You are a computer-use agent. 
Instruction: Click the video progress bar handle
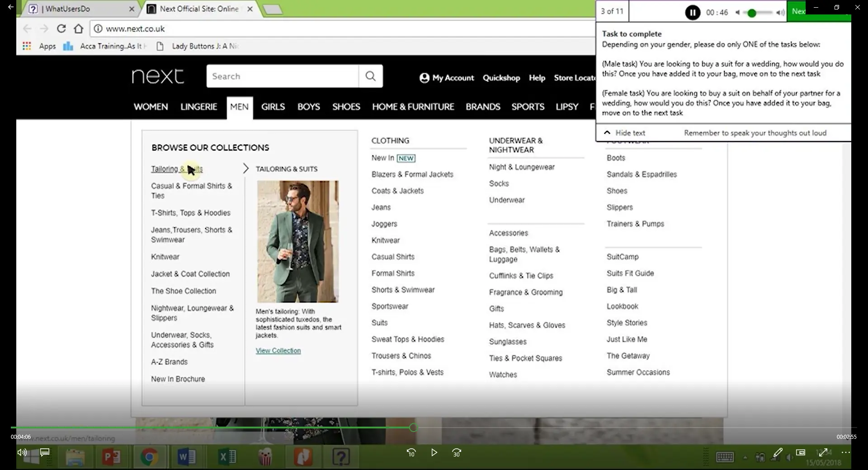click(x=413, y=428)
